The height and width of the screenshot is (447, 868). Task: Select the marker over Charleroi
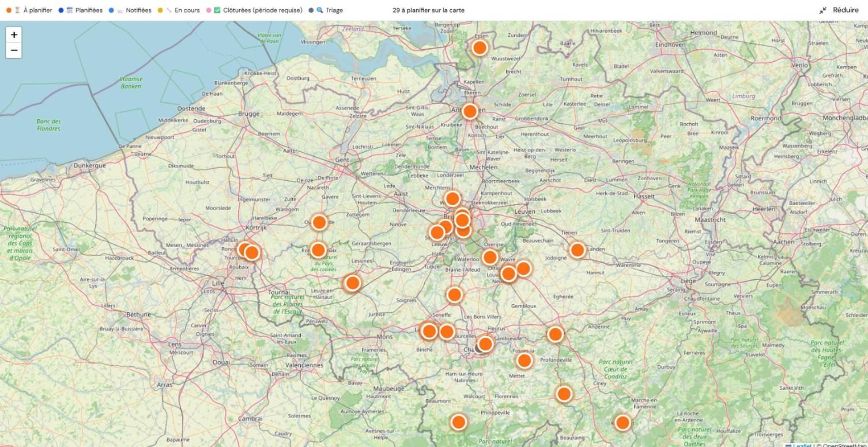tap(485, 344)
